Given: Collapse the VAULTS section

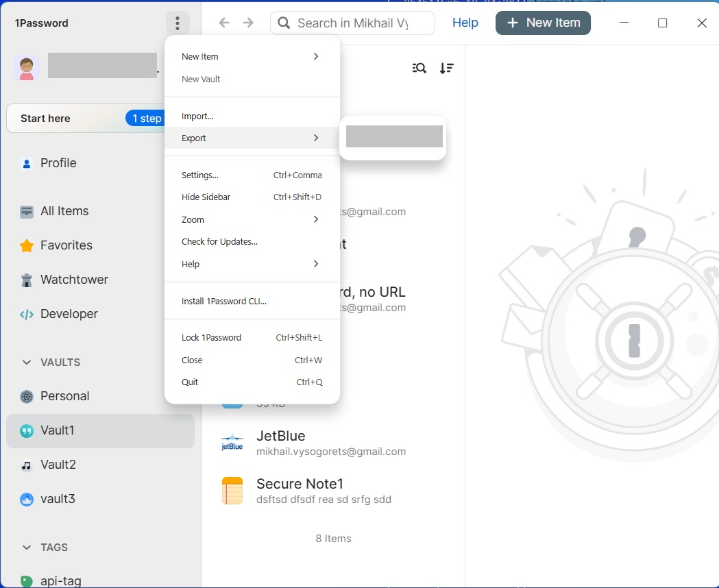Looking at the screenshot, I should click(x=26, y=362).
